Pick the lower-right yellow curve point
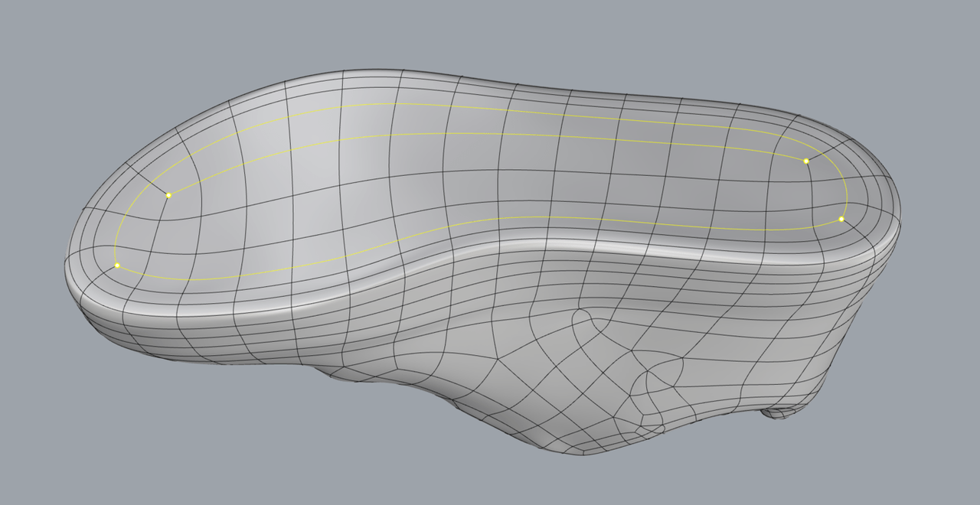The width and height of the screenshot is (980, 505). point(841,219)
